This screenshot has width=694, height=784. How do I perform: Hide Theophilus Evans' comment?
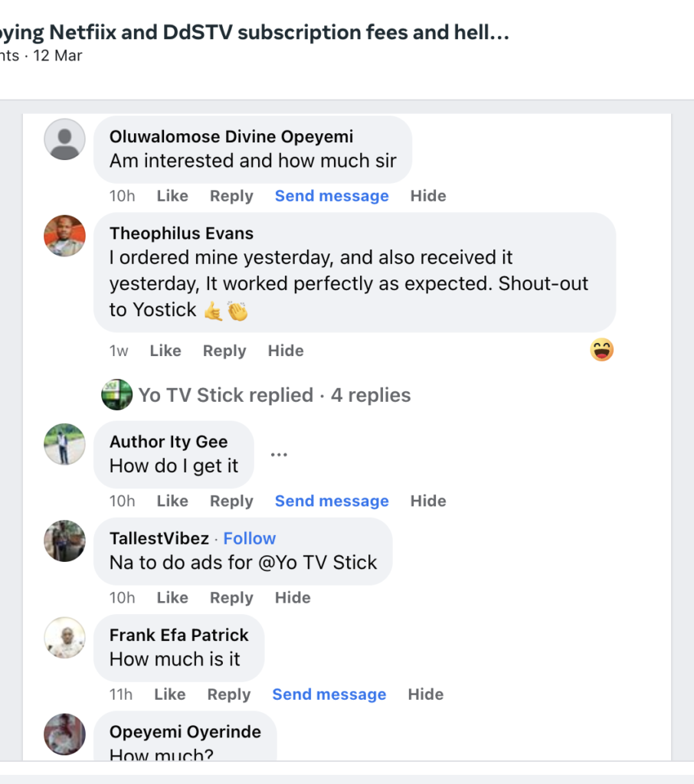coord(286,351)
